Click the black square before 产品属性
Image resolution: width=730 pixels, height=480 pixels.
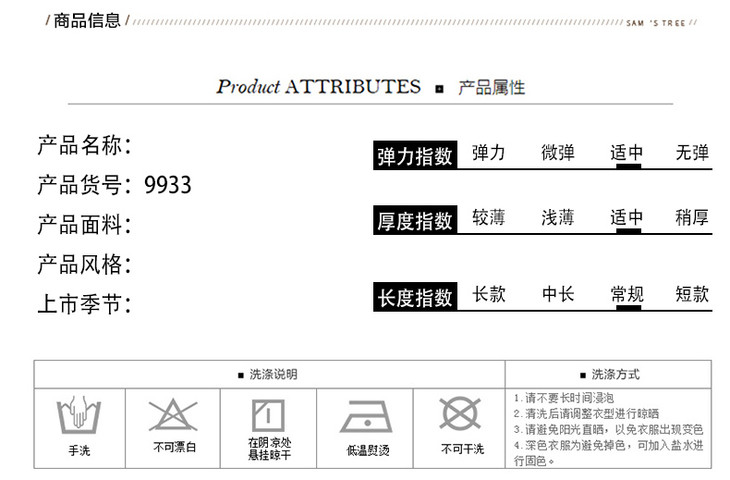pos(439,90)
